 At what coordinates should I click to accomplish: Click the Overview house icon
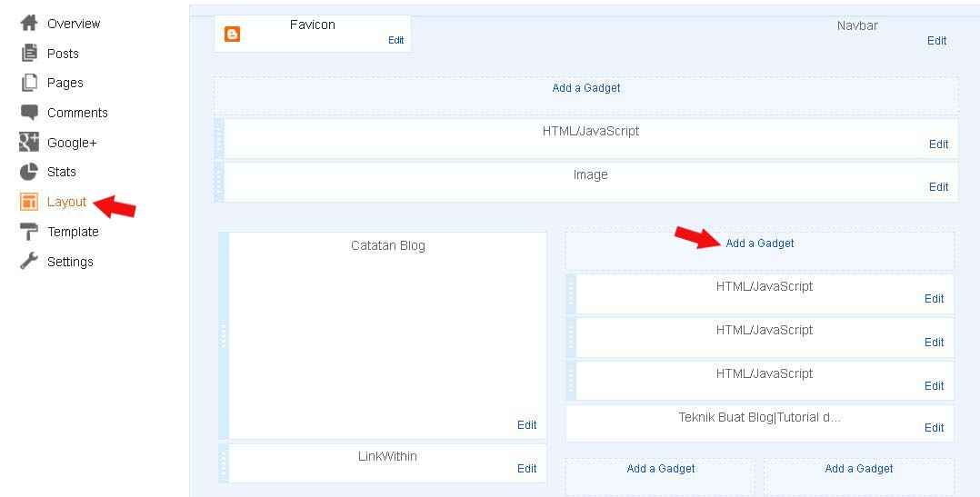29,24
